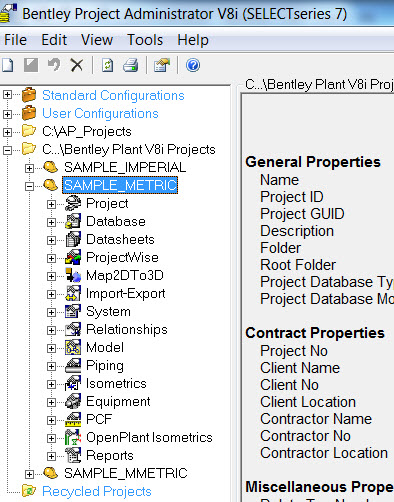Click the blue Help question mark icon
Viewport: 394px width, 502px height.
point(193,65)
